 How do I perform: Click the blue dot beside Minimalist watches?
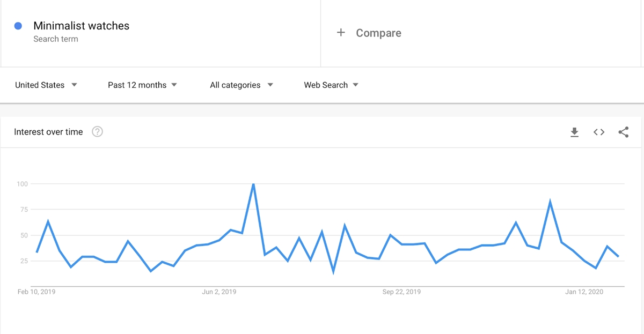pyautogui.click(x=18, y=26)
